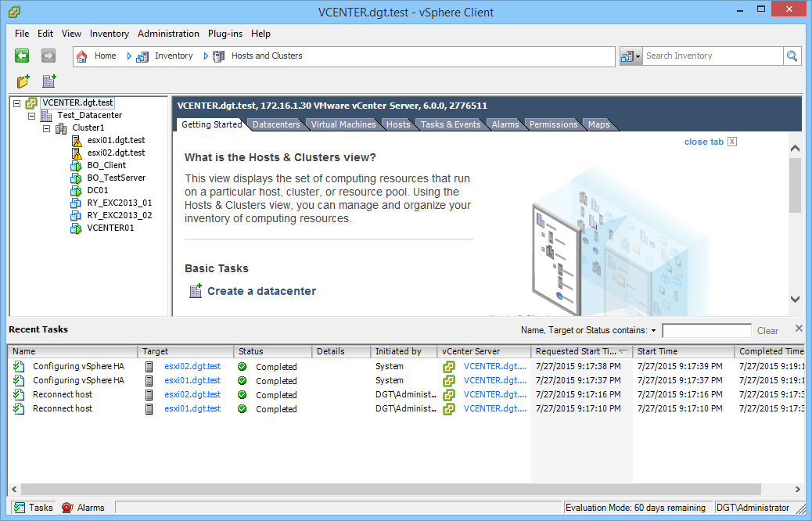This screenshot has width=812, height=521.
Task: Switch to the Tasks & Events tab
Action: pyautogui.click(x=451, y=125)
